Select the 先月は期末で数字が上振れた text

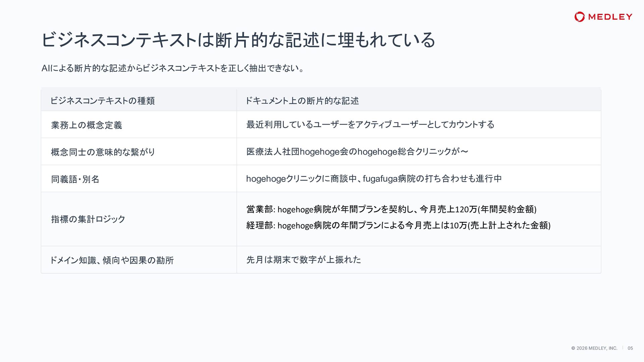(x=304, y=259)
